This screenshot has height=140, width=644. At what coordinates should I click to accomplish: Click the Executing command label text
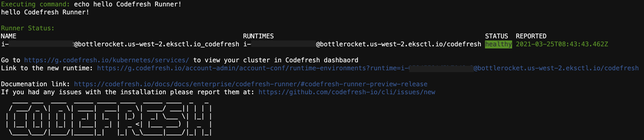click(x=35, y=4)
